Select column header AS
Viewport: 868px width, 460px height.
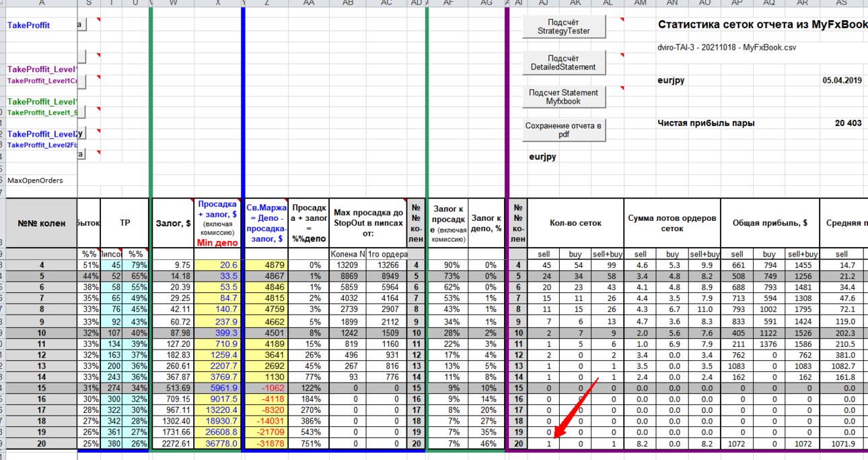[x=843, y=3]
